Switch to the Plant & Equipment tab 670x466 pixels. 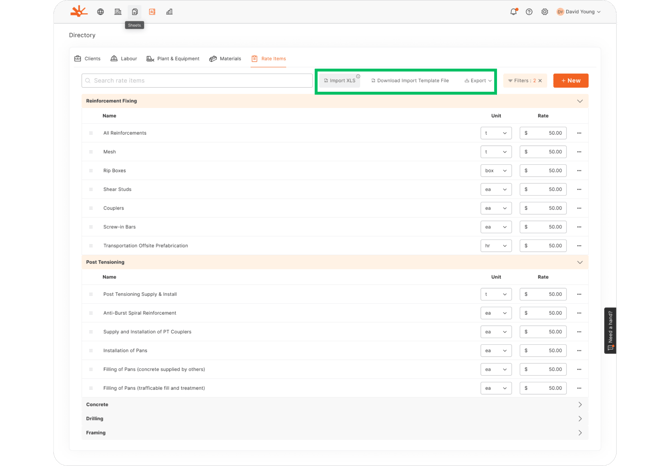click(173, 59)
